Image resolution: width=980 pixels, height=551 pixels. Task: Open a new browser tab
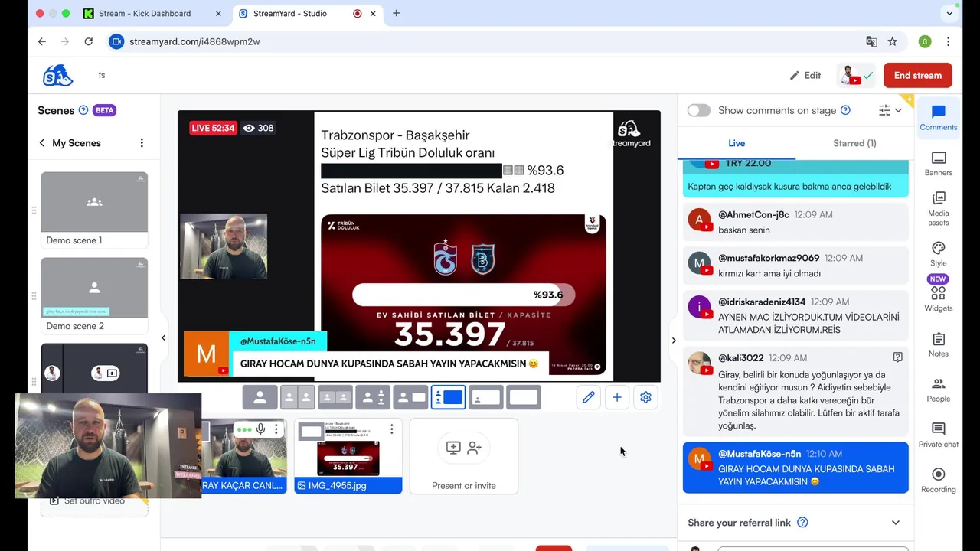(x=396, y=13)
